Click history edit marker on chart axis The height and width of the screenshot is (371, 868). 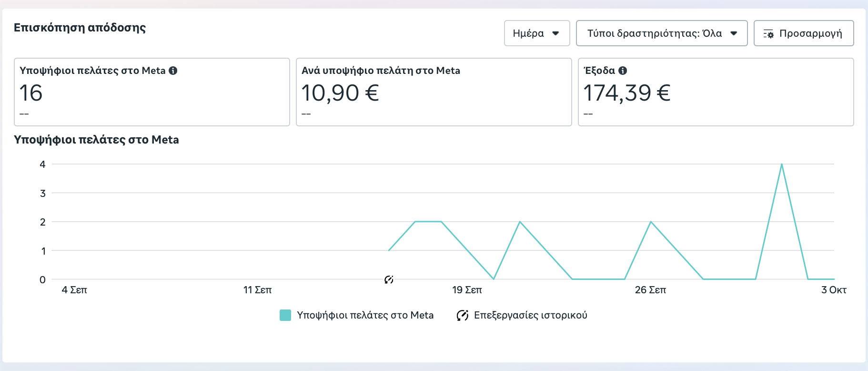(x=389, y=279)
